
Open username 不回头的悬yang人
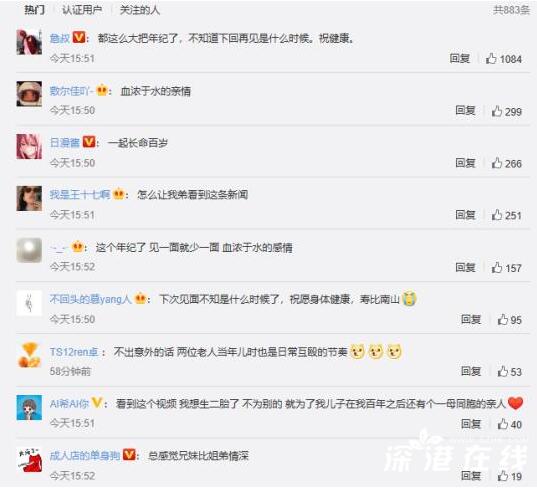(x=90, y=299)
